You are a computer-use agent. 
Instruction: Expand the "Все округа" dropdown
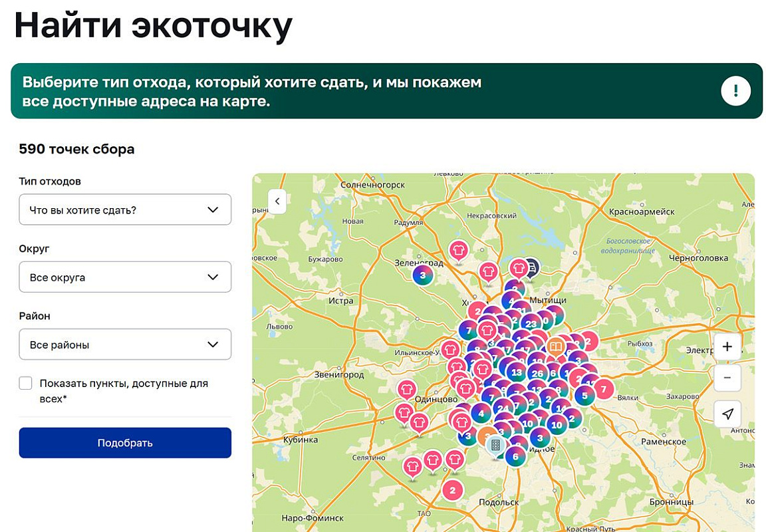(x=125, y=277)
